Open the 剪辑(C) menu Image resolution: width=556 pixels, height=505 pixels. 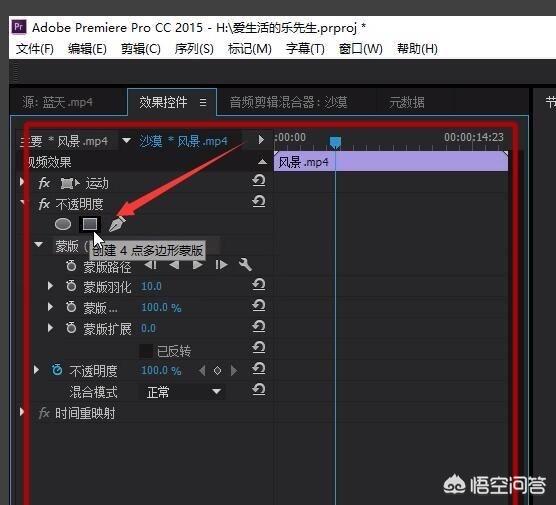140,49
